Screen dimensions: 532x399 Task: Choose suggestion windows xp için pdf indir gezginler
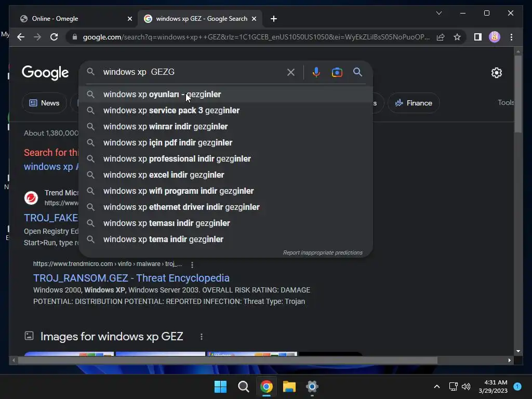click(225, 142)
